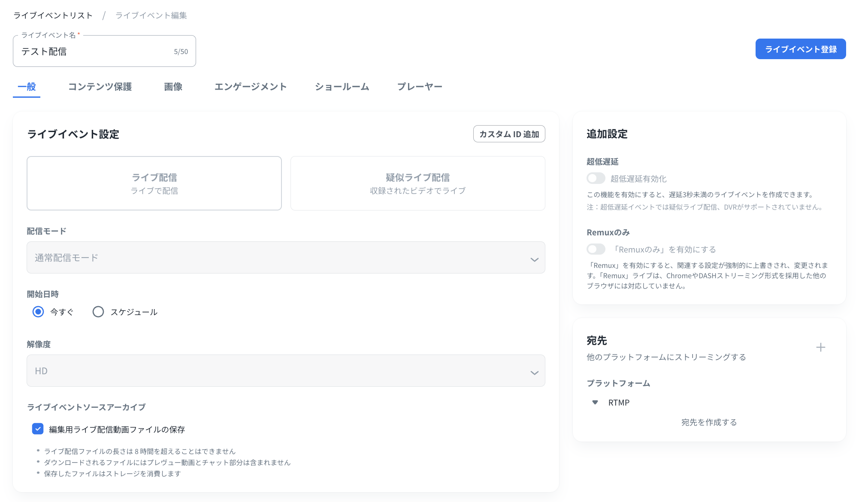Collapse the RTMP platform triangle

[x=595, y=402]
